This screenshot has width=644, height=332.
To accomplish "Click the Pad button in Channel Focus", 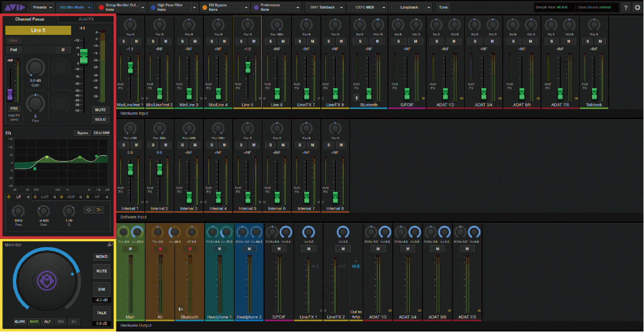I will pos(13,49).
